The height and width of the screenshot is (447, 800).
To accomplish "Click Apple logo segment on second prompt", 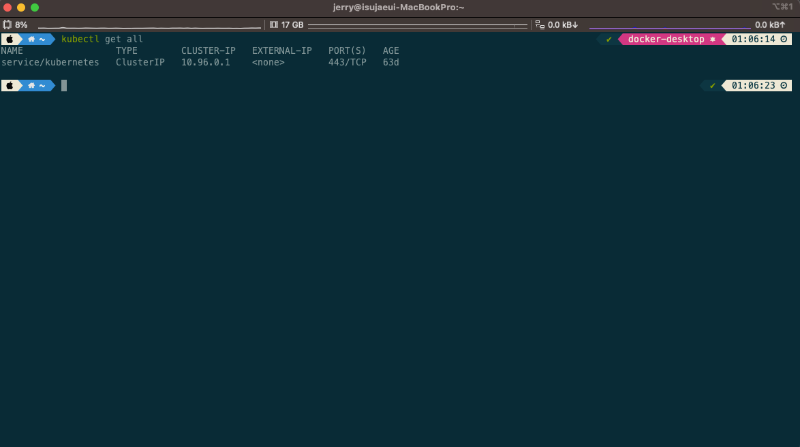I will (10, 85).
